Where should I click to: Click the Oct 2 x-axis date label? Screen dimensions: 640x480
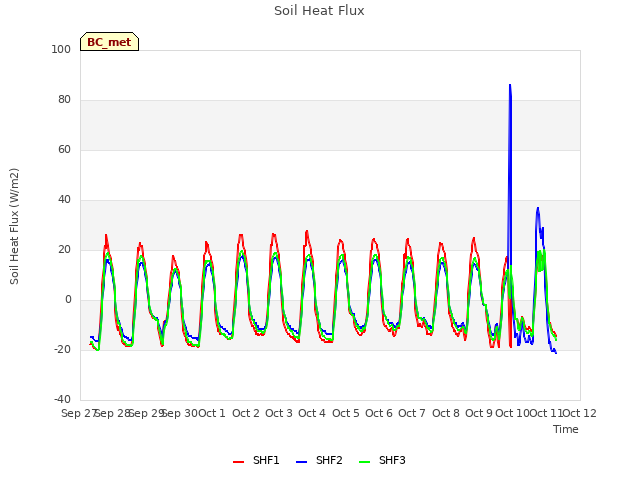pyautogui.click(x=246, y=413)
